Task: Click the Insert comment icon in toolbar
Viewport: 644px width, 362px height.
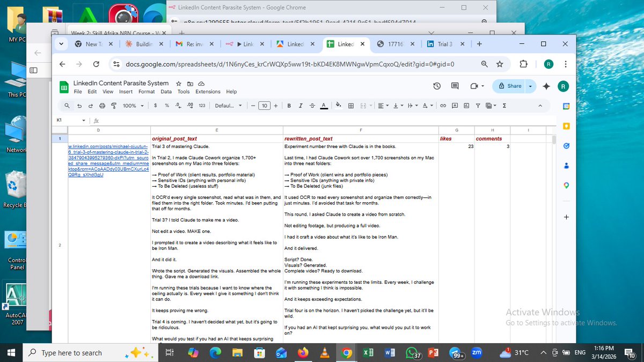Action: [x=455, y=106]
